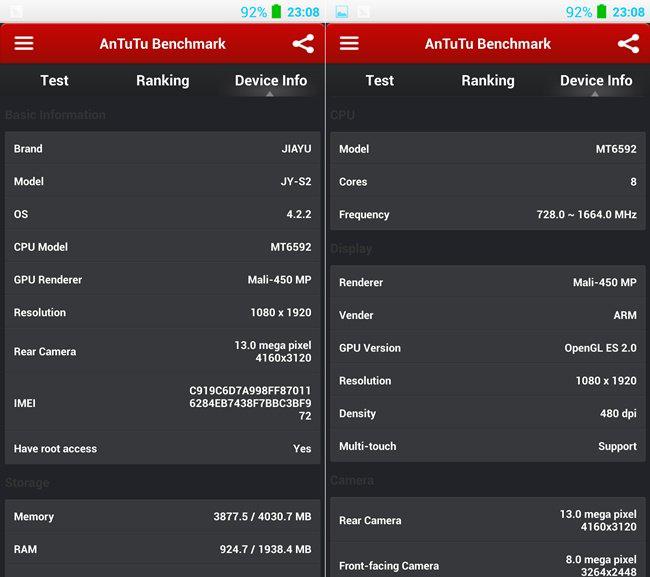This screenshot has height=577, width=650.
Task: Select the Frequency row
Action: (488, 214)
